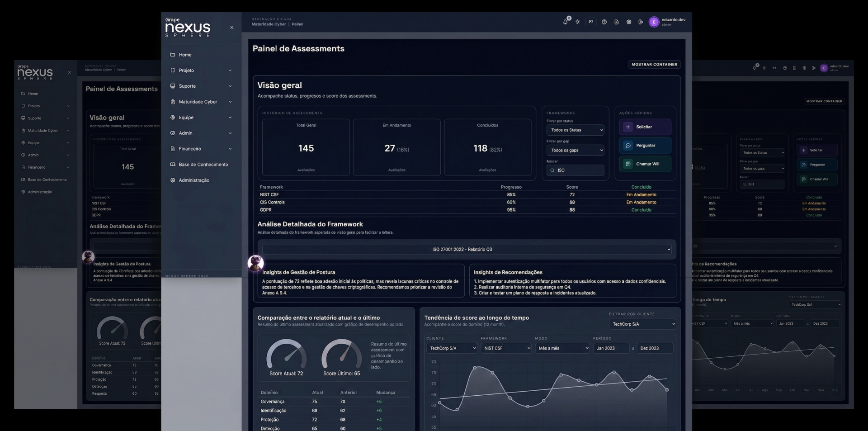The height and width of the screenshot is (431, 868).
Task: Click the ISO search field, front window
Action: [575, 171]
